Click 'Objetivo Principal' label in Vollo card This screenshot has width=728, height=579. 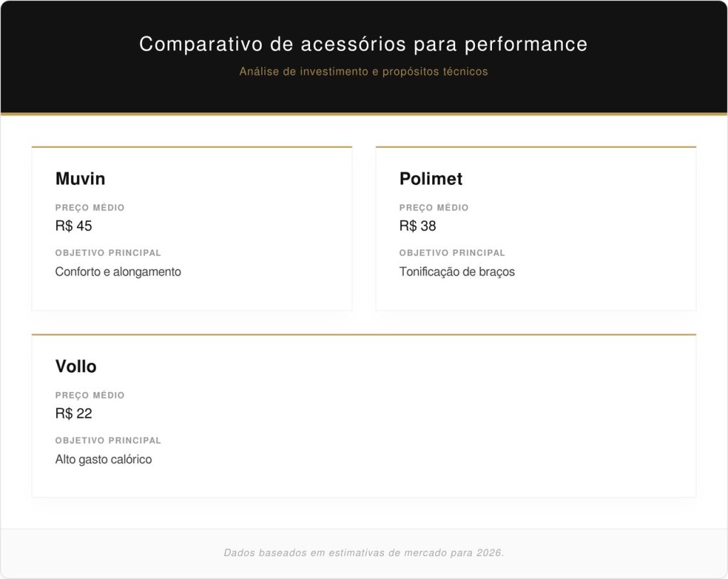(109, 440)
